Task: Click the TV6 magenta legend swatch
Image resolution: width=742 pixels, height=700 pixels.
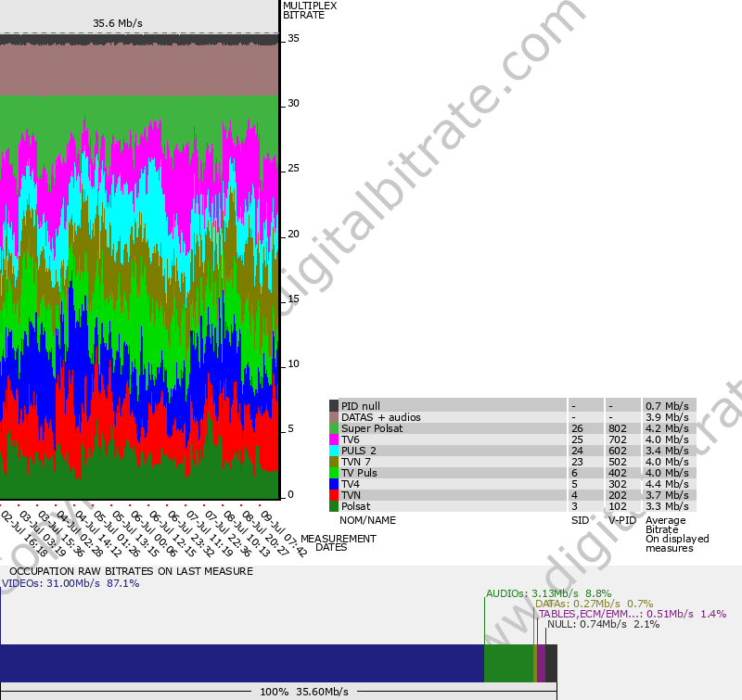Action: pyautogui.click(x=334, y=439)
